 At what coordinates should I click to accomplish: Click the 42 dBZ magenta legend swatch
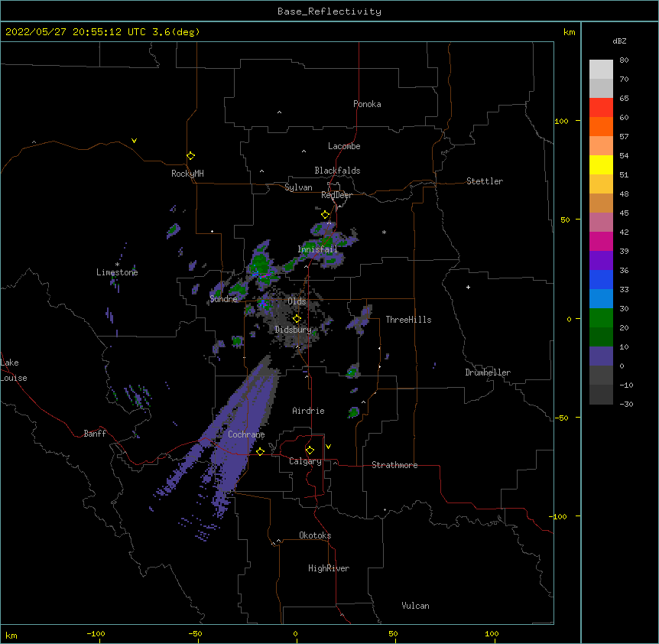(601, 241)
